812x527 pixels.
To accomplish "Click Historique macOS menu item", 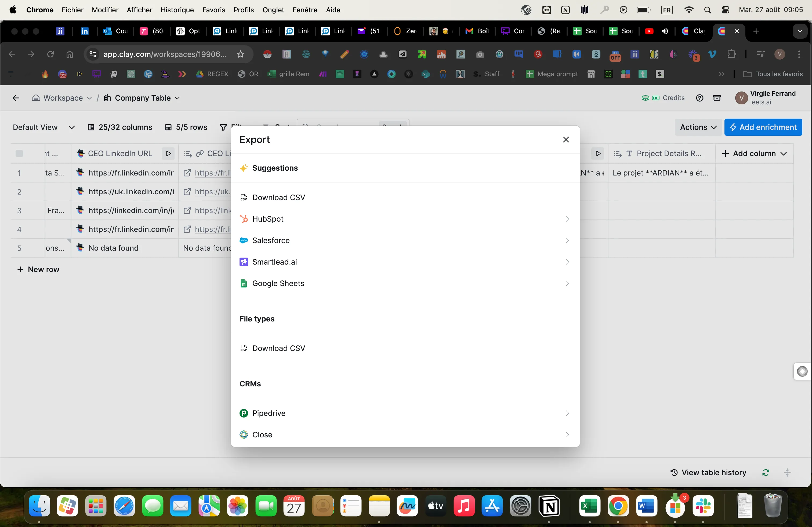I will (177, 9).
